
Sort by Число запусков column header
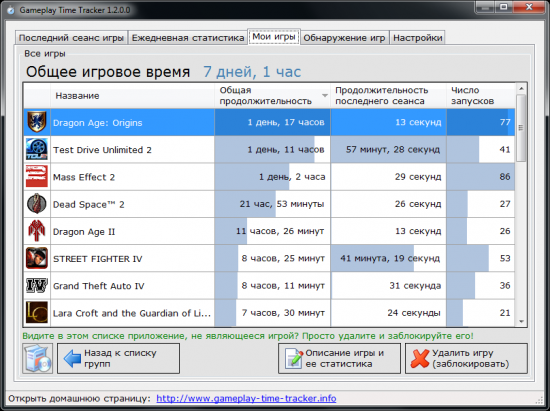point(481,95)
